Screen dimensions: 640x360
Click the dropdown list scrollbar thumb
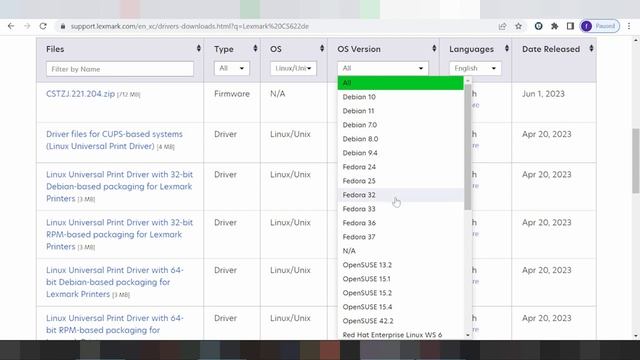[x=468, y=147]
